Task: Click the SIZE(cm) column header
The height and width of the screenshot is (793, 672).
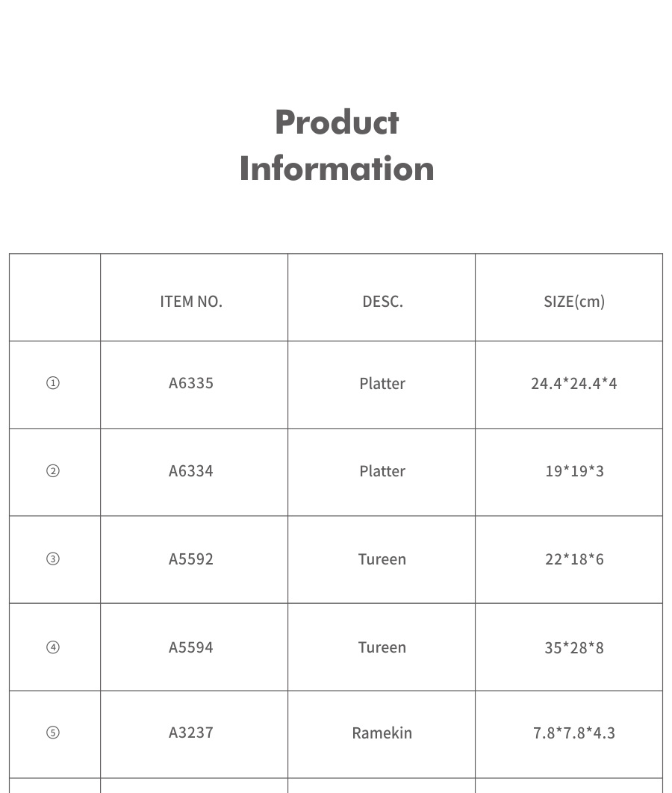Action: (574, 302)
